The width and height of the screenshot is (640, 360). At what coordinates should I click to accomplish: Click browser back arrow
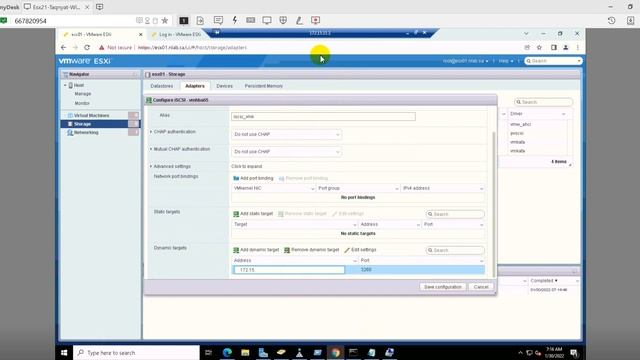coord(63,47)
